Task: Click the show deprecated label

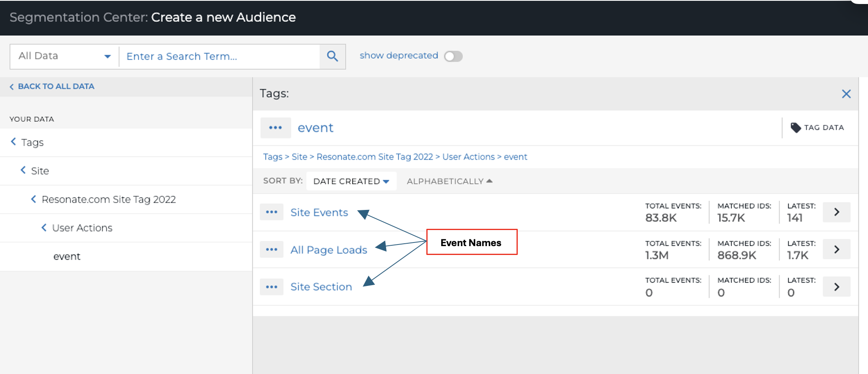Action: (x=399, y=55)
